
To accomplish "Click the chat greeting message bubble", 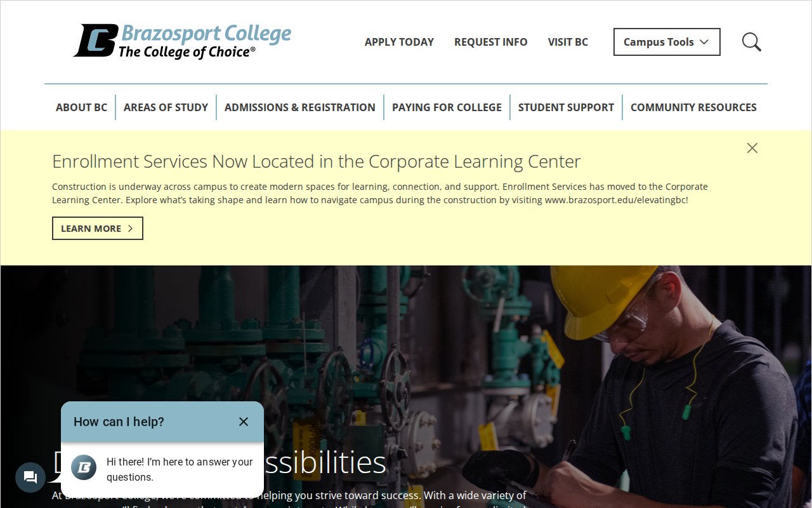I will point(180,469).
